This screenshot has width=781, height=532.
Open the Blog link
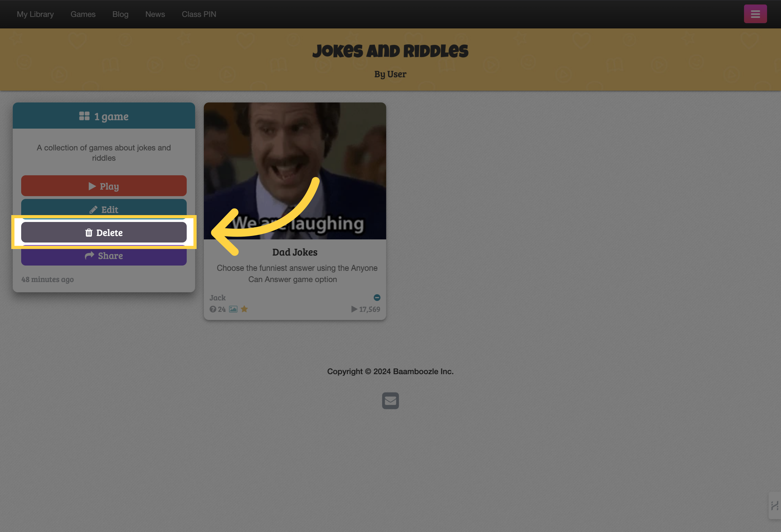120,14
